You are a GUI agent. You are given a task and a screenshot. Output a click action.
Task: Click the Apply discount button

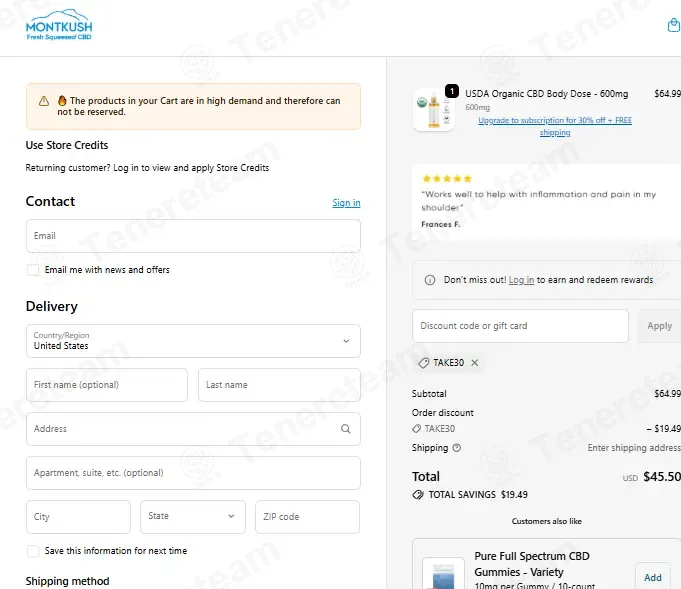(x=659, y=326)
